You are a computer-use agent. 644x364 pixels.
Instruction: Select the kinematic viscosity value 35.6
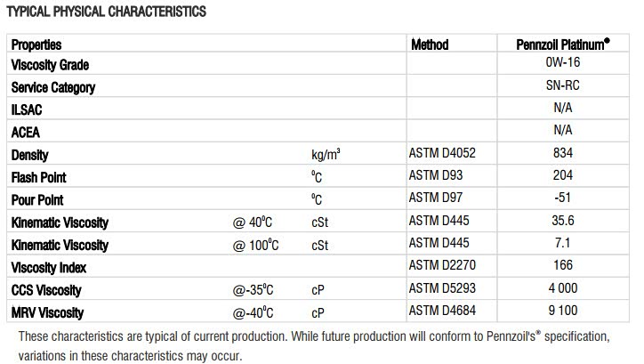pyautogui.click(x=562, y=222)
